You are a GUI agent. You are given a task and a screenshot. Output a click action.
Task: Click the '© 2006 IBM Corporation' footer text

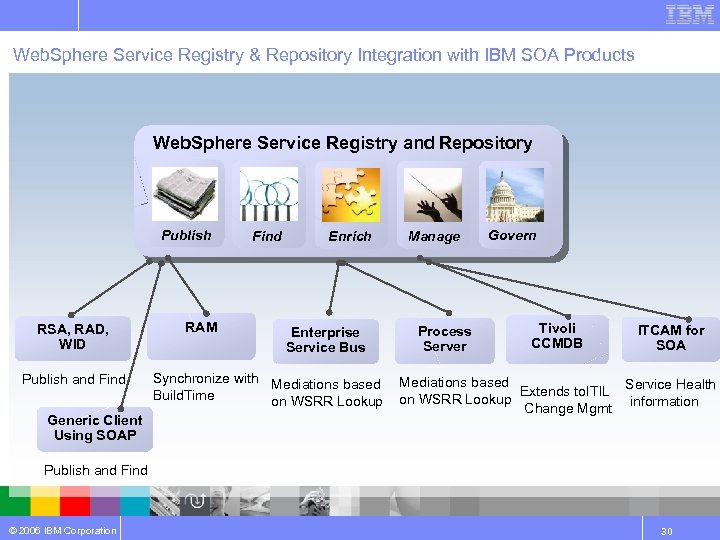(x=62, y=530)
